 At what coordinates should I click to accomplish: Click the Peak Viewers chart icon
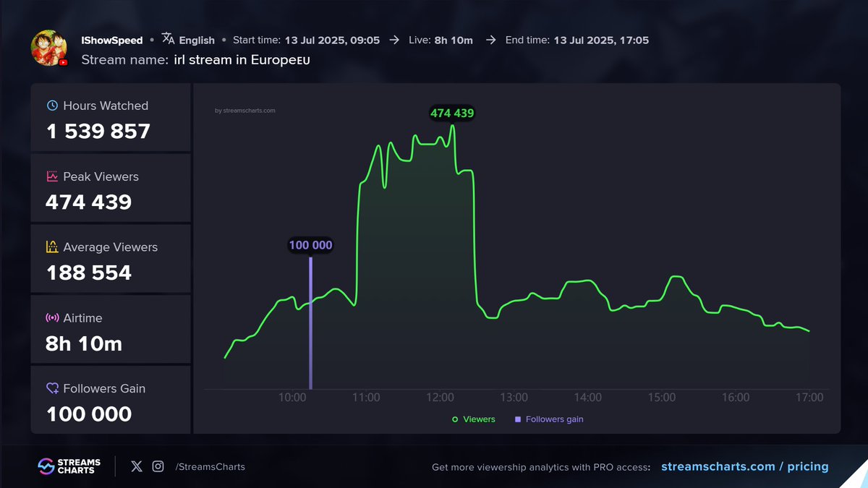(x=52, y=176)
